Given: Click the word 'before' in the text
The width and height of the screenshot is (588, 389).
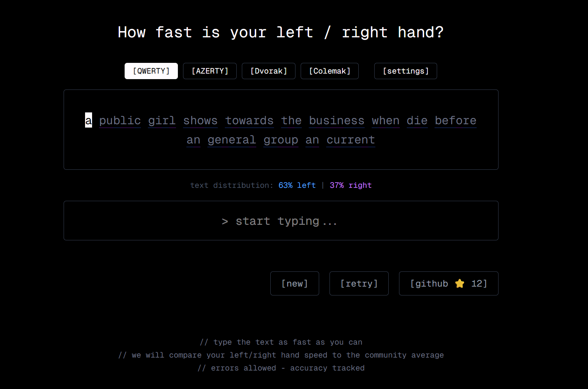Looking at the screenshot, I should 456,121.
